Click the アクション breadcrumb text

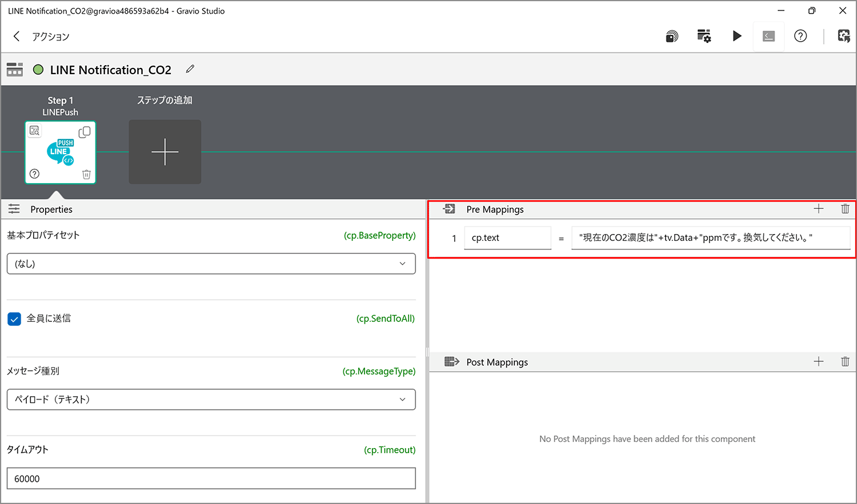click(x=50, y=37)
